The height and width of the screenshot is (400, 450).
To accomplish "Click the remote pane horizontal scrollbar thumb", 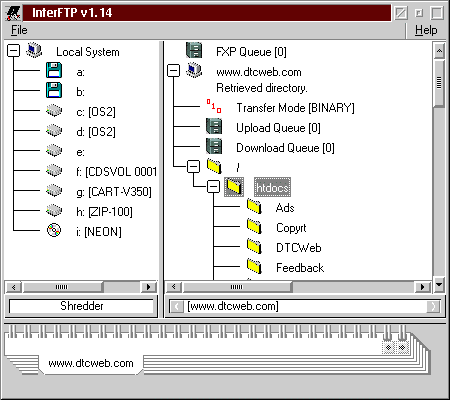I will [237, 287].
